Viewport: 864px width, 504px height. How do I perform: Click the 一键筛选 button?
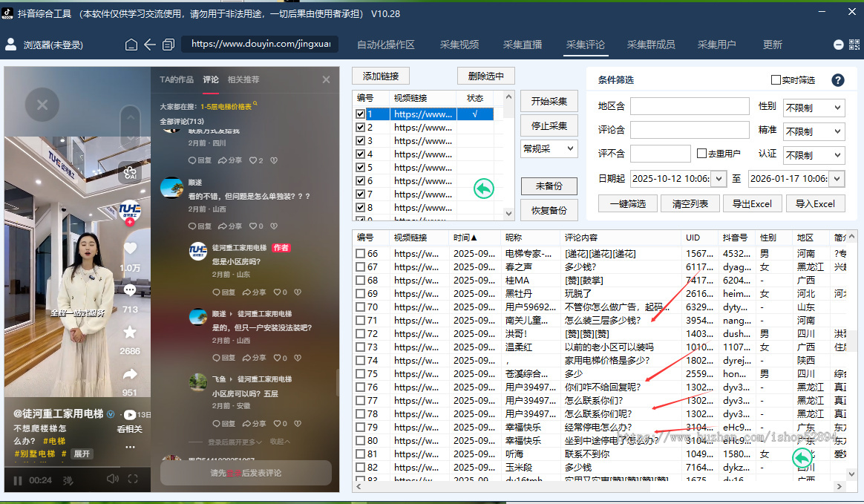coord(628,204)
